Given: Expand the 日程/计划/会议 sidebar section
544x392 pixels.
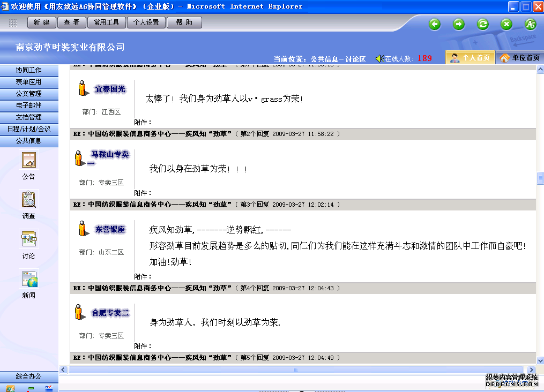Looking at the screenshot, I should (x=29, y=129).
